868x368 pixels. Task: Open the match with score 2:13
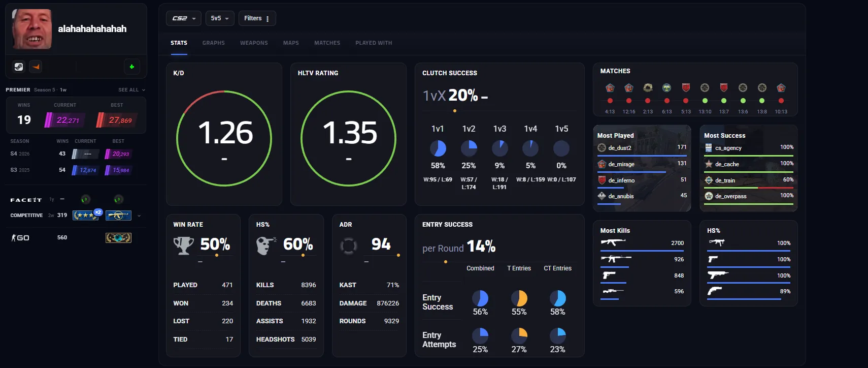[x=648, y=99]
